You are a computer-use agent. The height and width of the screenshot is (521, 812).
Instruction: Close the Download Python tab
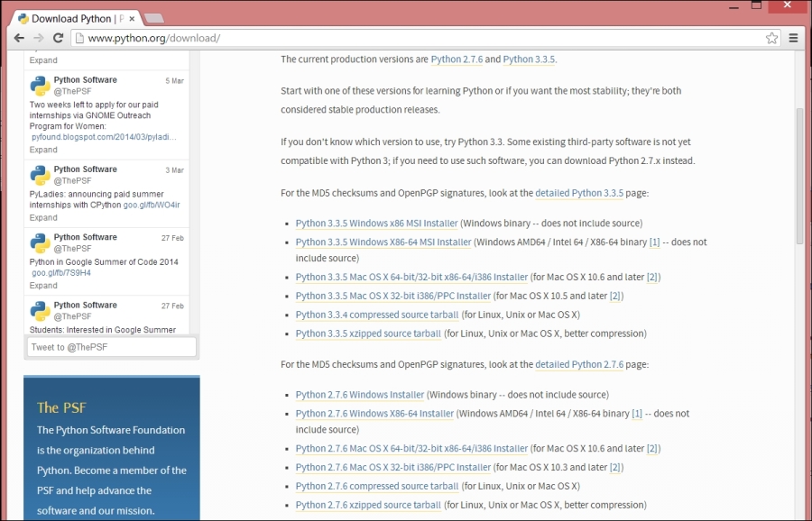(132, 19)
